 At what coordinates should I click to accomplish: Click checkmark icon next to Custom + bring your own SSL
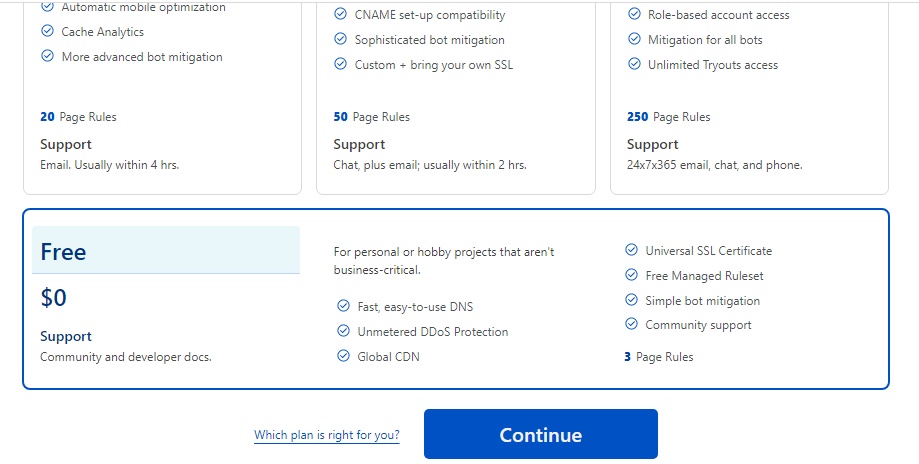(341, 64)
